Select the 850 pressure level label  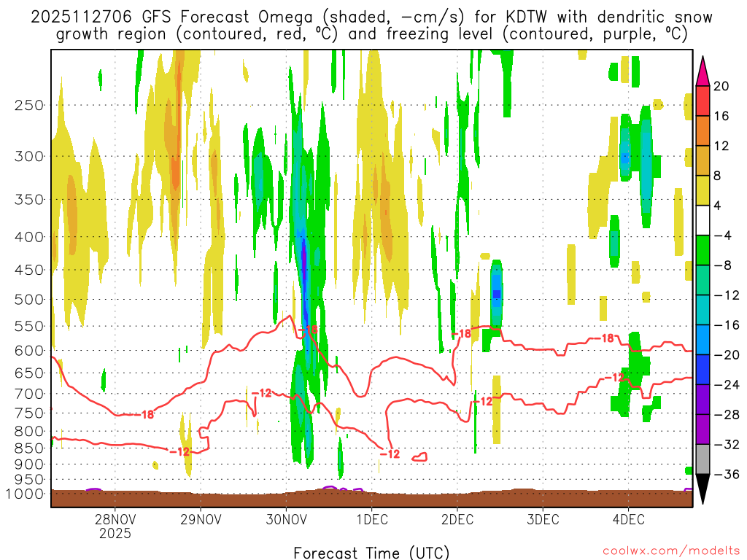pyautogui.click(x=29, y=448)
